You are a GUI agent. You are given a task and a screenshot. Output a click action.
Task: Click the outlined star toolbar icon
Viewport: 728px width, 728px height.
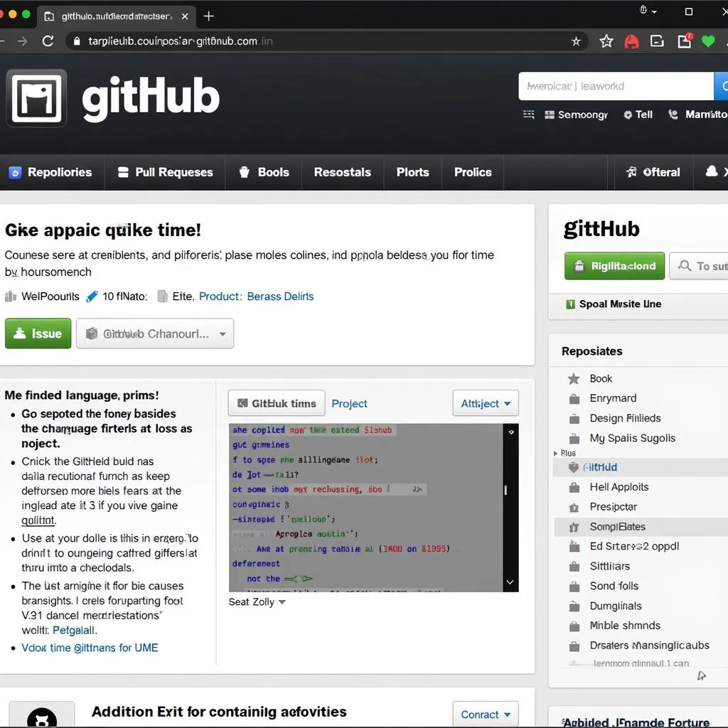(x=606, y=41)
